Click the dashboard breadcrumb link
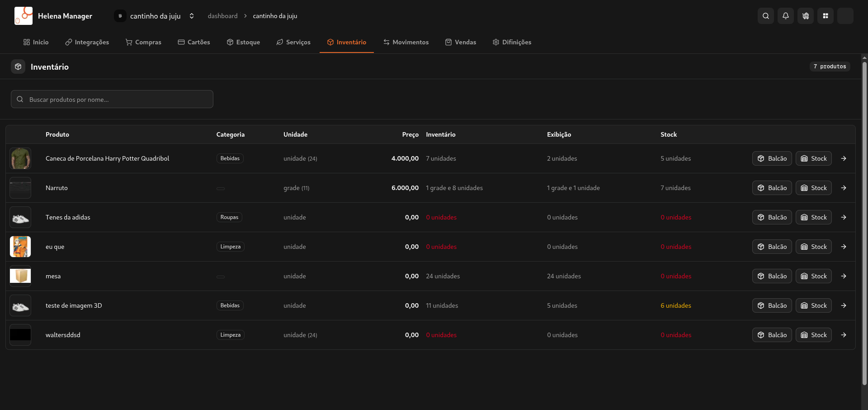 222,16
